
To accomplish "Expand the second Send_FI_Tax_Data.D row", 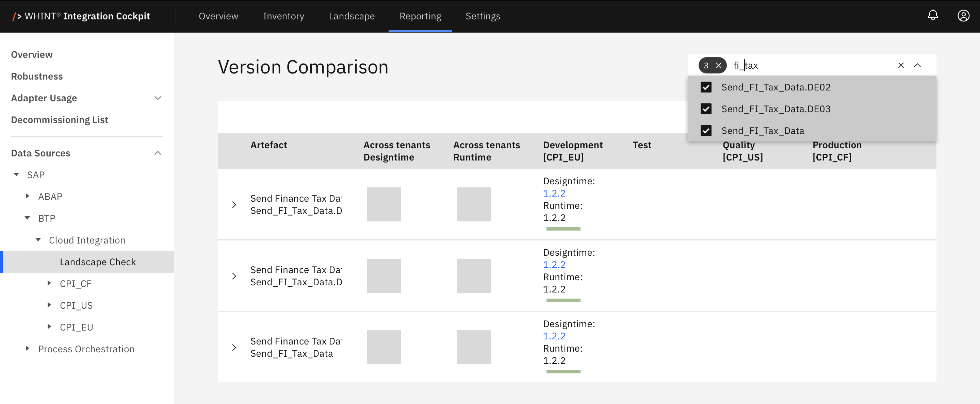I will click(234, 276).
